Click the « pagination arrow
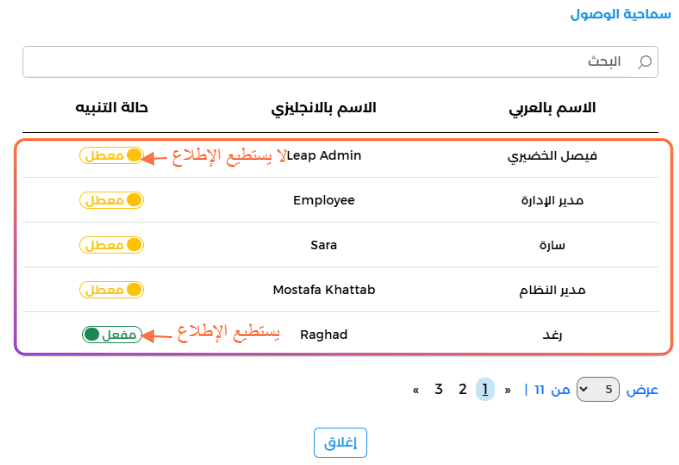 click(x=416, y=391)
